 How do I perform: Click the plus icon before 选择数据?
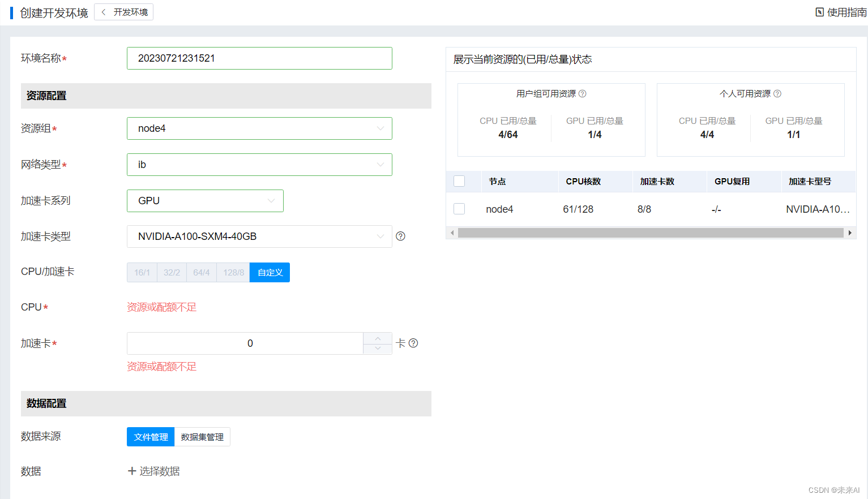[x=131, y=471]
